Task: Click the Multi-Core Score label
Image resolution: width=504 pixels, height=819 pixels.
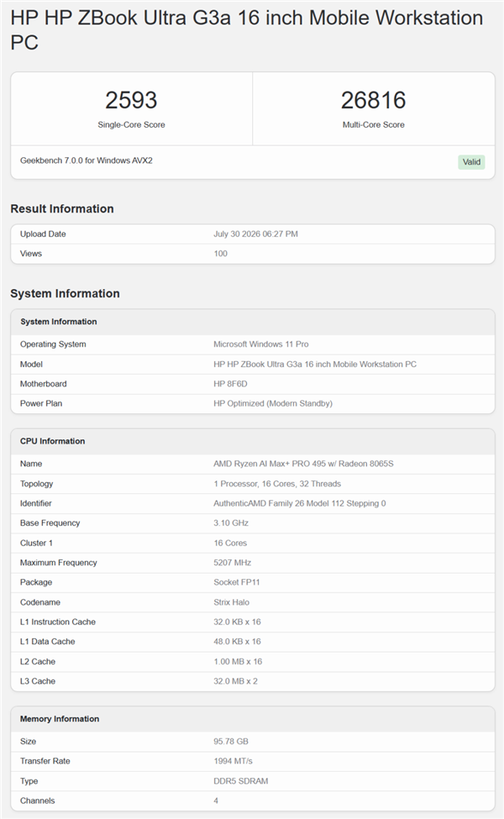Action: 374,125
